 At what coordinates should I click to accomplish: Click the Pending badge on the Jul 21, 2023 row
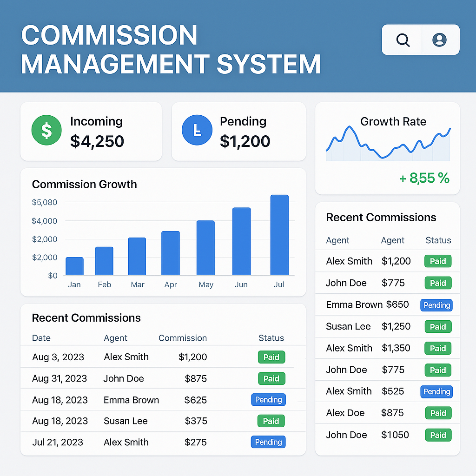(x=268, y=442)
